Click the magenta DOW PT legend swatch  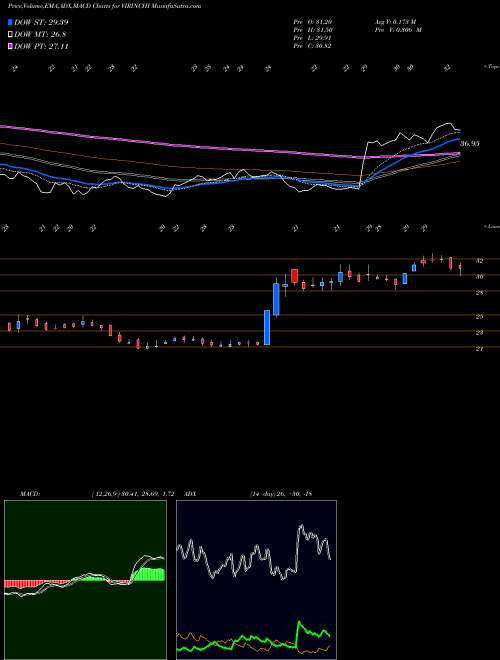(11, 46)
